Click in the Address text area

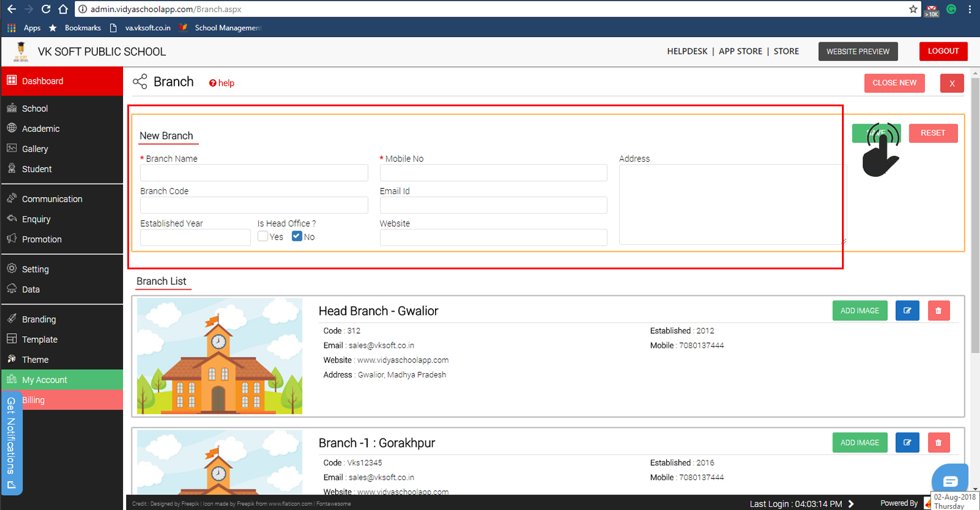(x=733, y=204)
